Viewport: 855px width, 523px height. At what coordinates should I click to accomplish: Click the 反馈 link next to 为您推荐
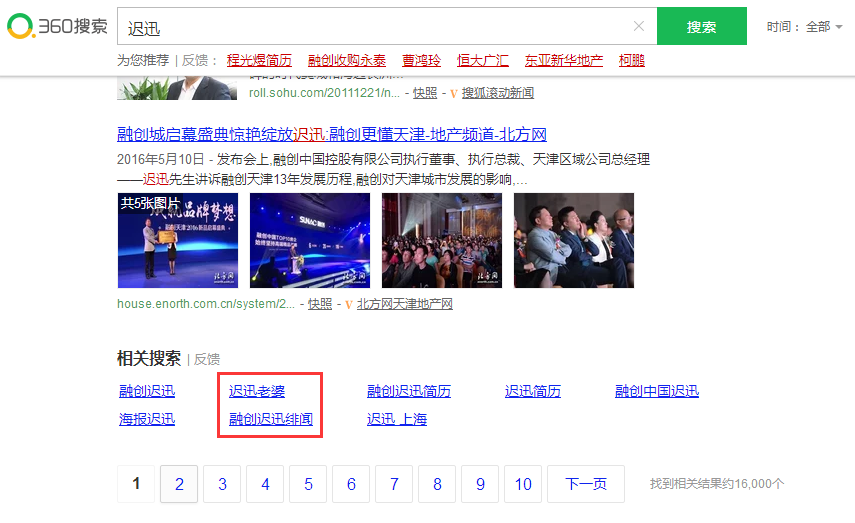point(195,60)
